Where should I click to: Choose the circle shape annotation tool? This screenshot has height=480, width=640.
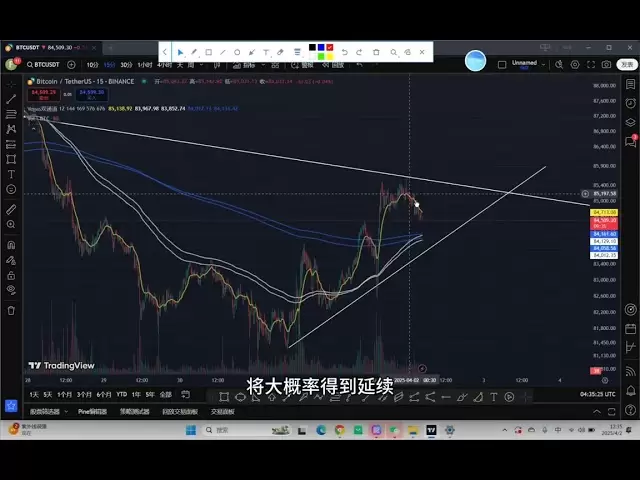point(237,52)
